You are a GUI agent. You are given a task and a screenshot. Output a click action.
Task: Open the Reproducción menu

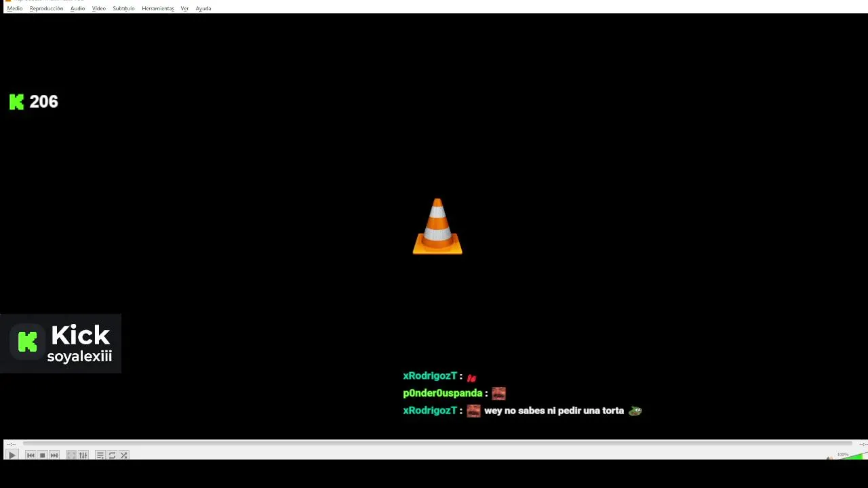(x=47, y=9)
